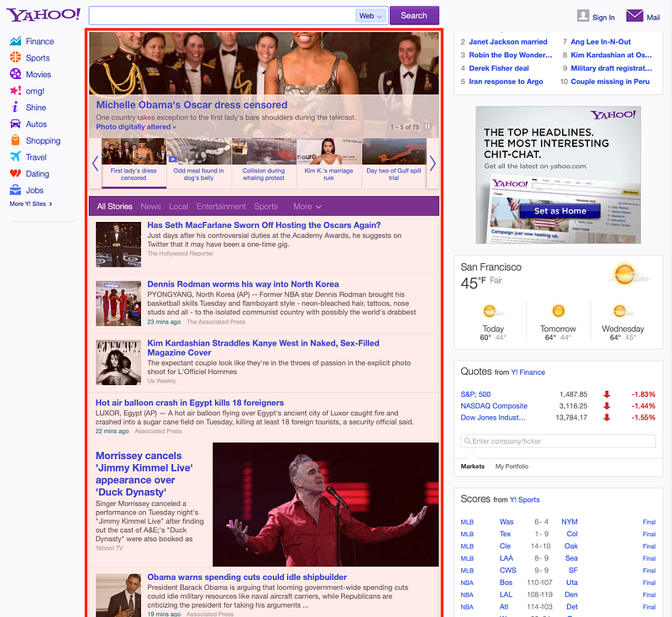Open the omg! star icon
The height and width of the screenshot is (617, 672).
[15, 91]
